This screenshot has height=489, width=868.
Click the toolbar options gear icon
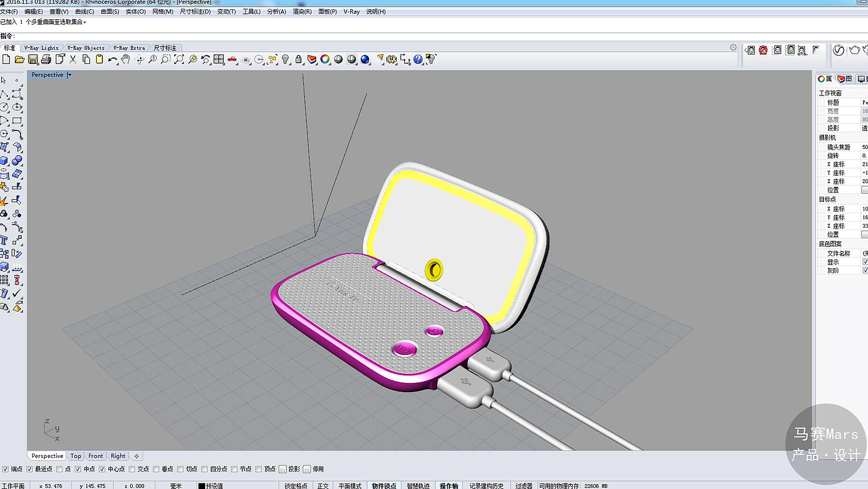733,48
